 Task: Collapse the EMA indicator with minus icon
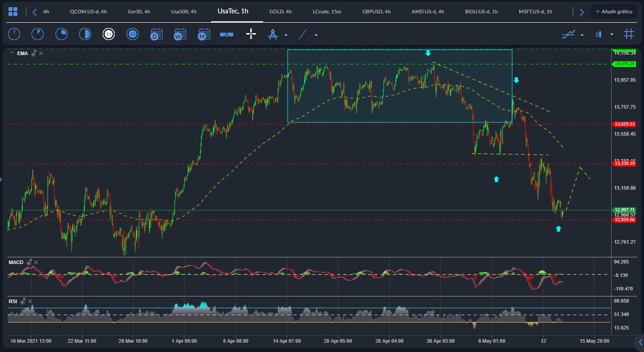(12, 53)
